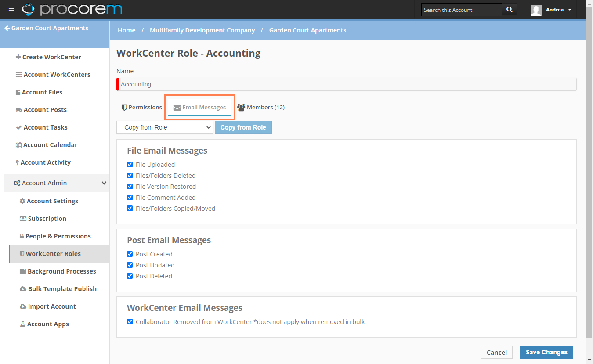Viewport: 593px width, 364px height.
Task: Open the Members (12) tab label
Action: click(266, 107)
